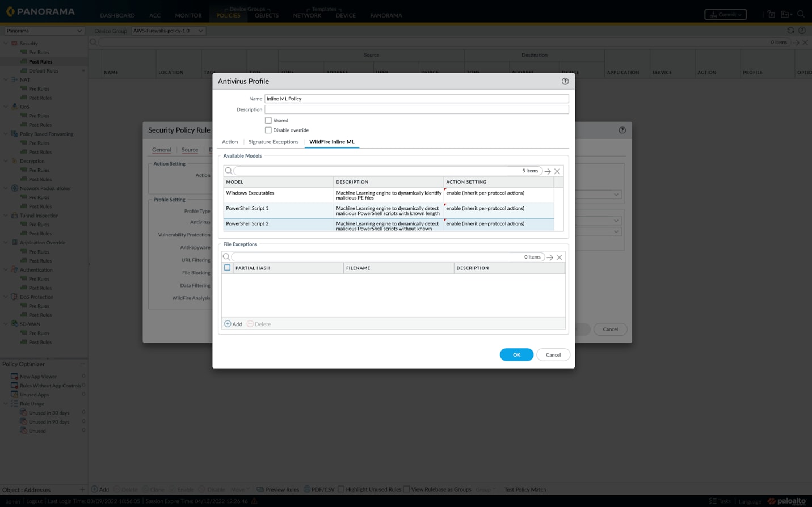812x507 pixels.
Task: Click the Preview Rules icon at the bottom
Action: (x=260, y=489)
